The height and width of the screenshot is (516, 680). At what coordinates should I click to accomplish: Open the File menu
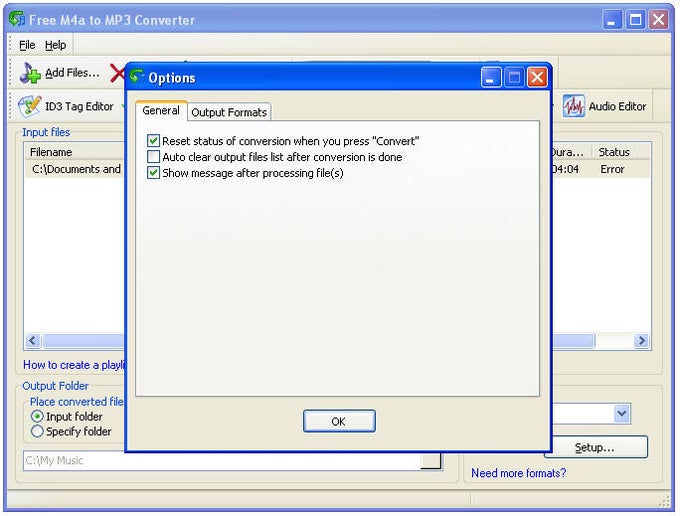[x=27, y=45]
